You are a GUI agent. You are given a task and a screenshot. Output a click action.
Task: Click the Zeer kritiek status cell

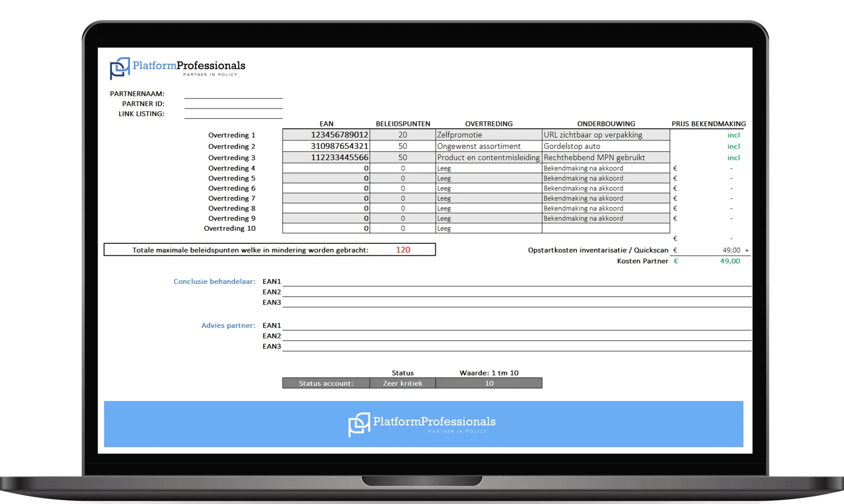point(403,383)
